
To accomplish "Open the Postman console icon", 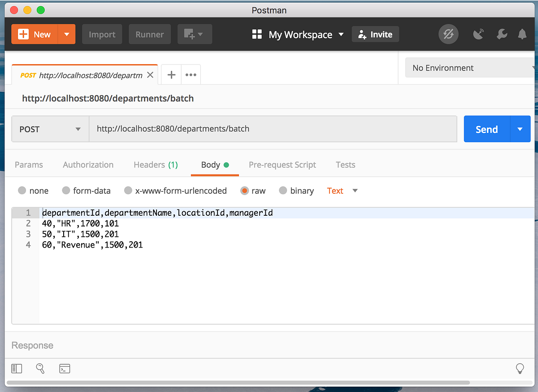I will point(65,368).
